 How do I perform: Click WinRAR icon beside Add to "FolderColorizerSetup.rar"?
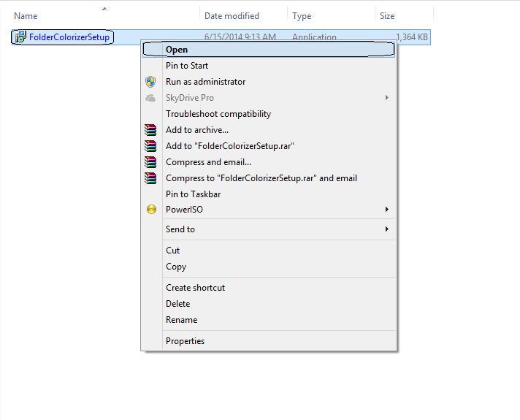pyautogui.click(x=150, y=146)
